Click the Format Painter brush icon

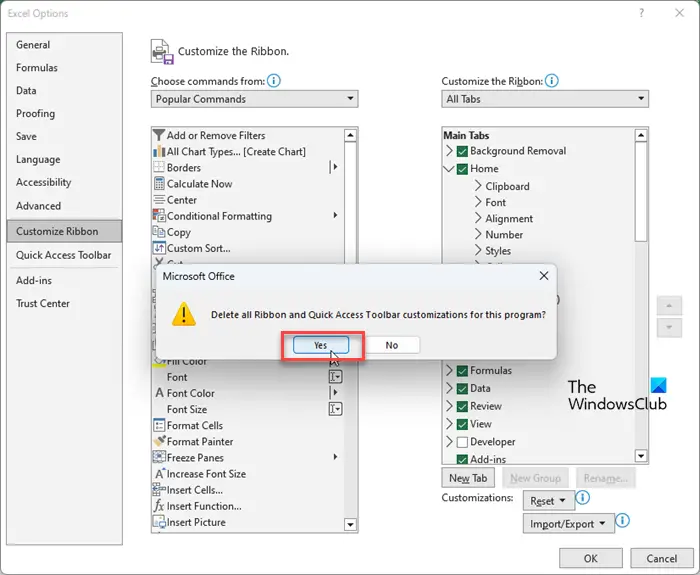[x=159, y=441]
